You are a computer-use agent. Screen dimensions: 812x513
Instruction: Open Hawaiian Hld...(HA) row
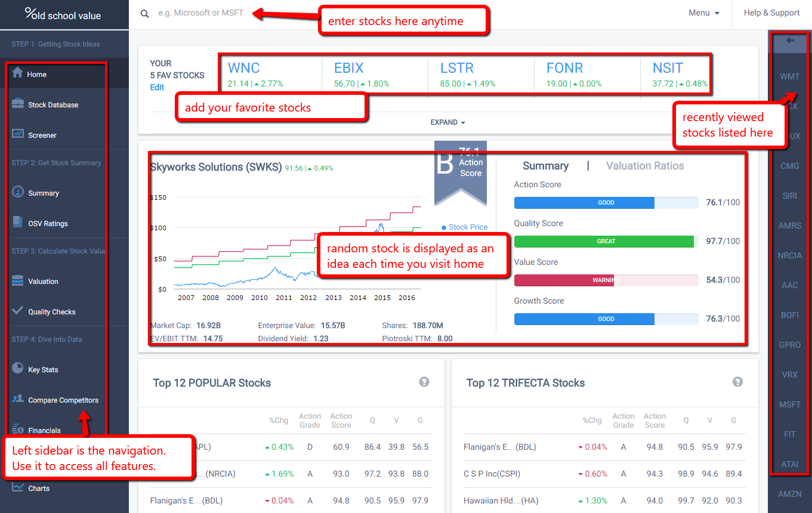501,500
